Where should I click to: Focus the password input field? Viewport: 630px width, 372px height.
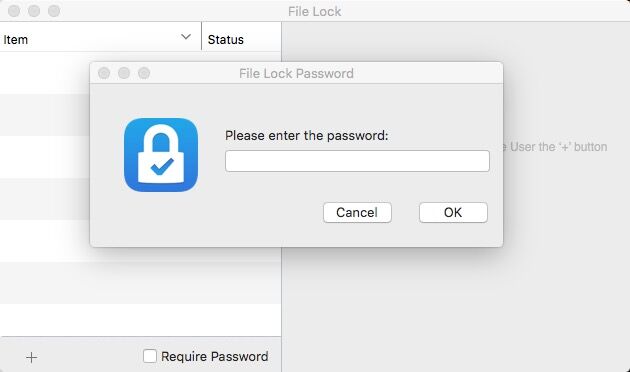(x=357, y=161)
